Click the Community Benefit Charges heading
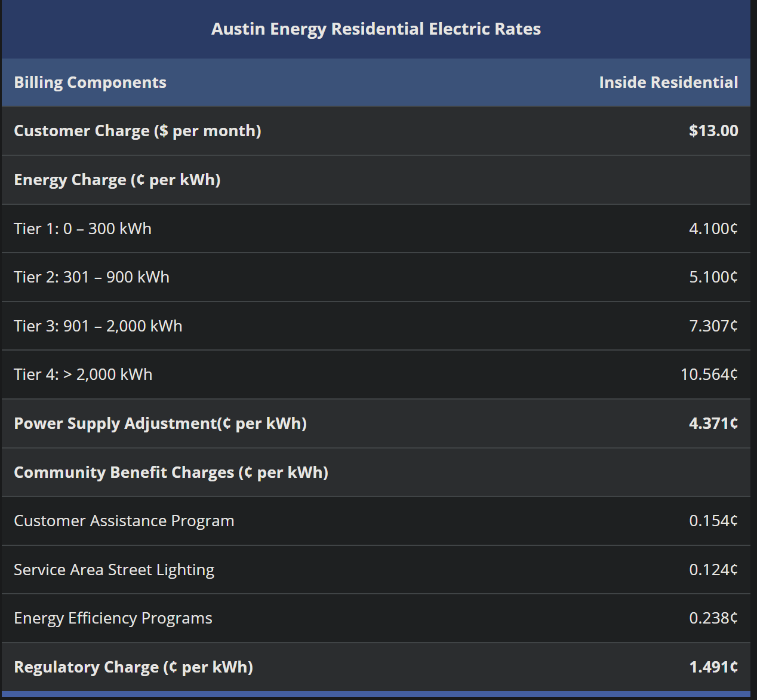This screenshot has width=757, height=700. 171,472
